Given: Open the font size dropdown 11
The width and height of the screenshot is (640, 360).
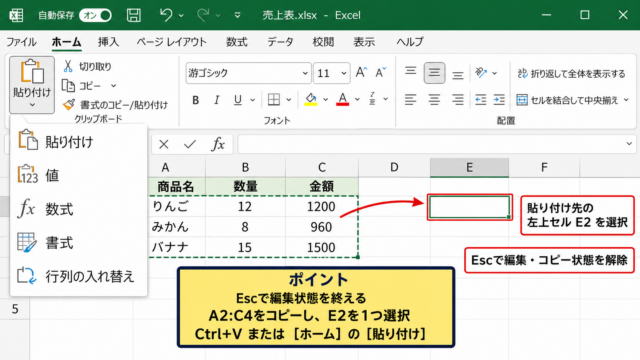Looking at the screenshot, I should 344,73.
